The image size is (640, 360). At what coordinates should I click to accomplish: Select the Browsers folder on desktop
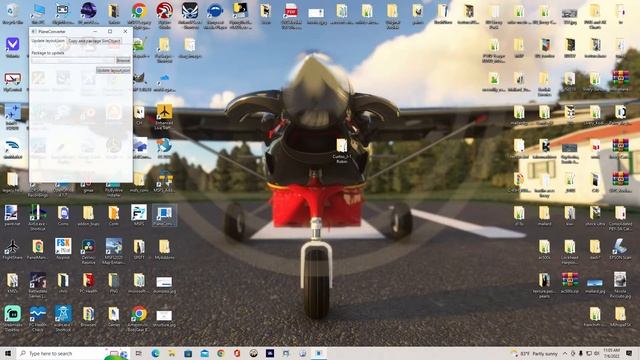coord(88,316)
